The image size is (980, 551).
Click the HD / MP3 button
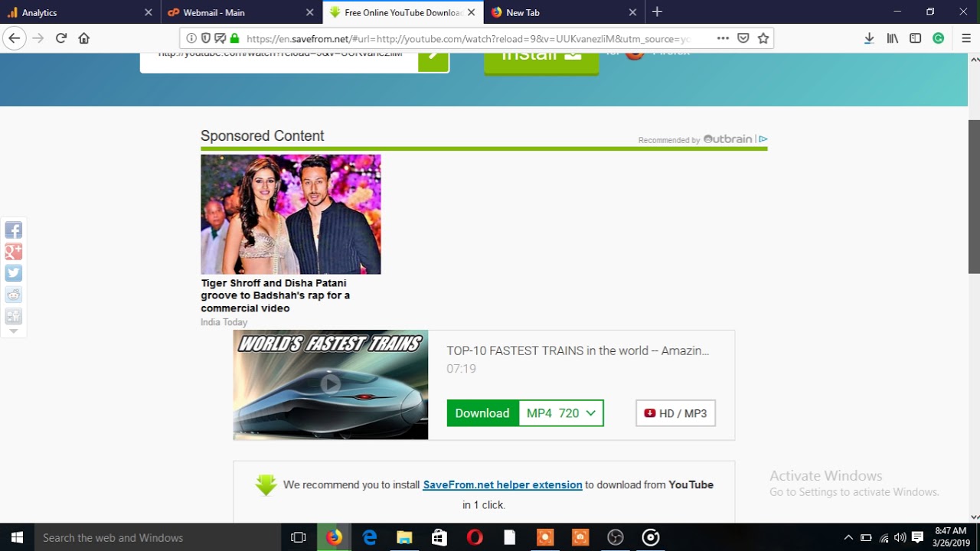point(675,413)
